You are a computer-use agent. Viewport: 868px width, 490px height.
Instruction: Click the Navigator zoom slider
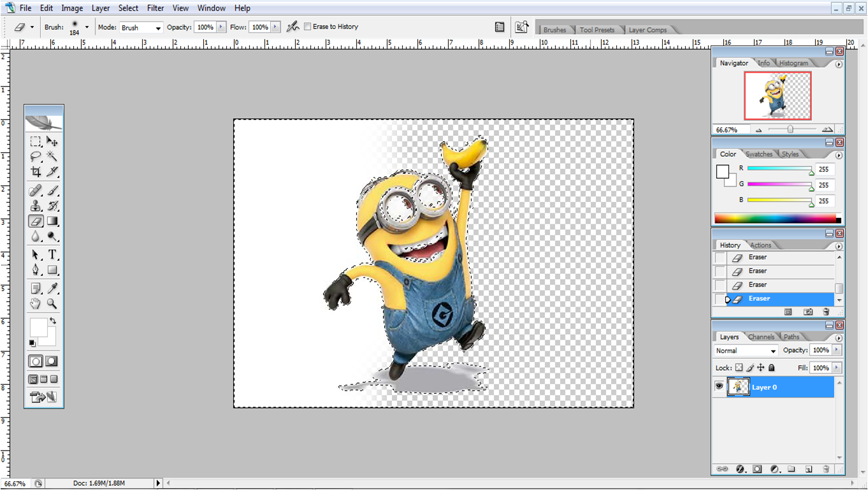tap(790, 129)
